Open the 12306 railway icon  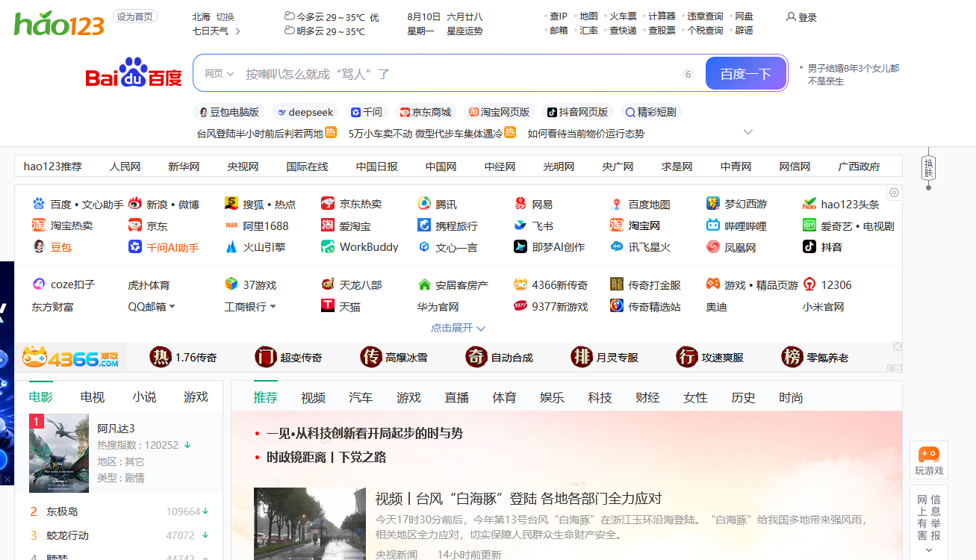[809, 284]
